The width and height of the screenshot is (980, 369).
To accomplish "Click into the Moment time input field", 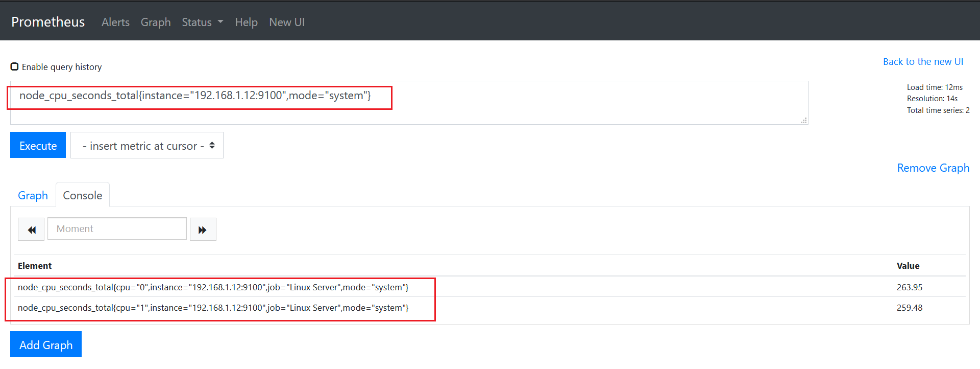I will click(x=117, y=229).
